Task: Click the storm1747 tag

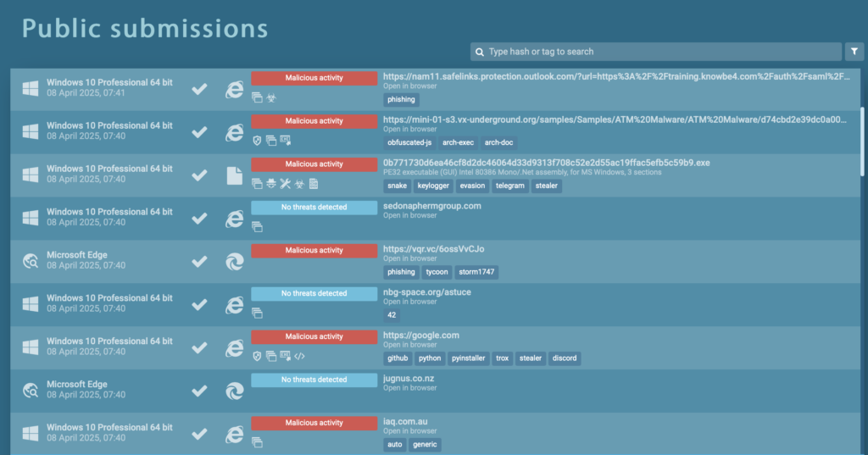Action: click(x=476, y=272)
